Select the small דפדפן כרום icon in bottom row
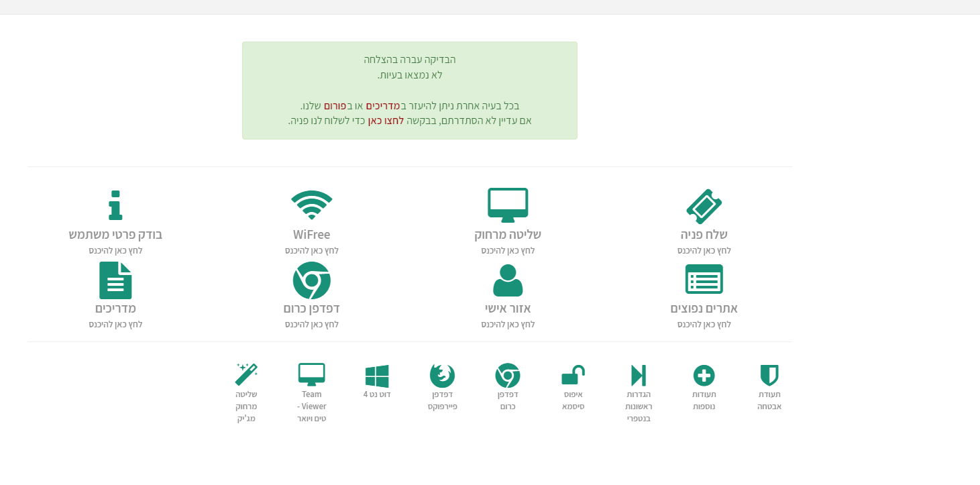Image resolution: width=980 pixels, height=485 pixels. point(508,375)
